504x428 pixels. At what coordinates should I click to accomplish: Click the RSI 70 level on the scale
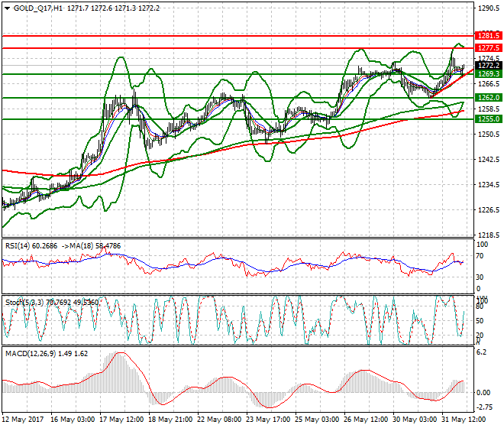point(480,256)
